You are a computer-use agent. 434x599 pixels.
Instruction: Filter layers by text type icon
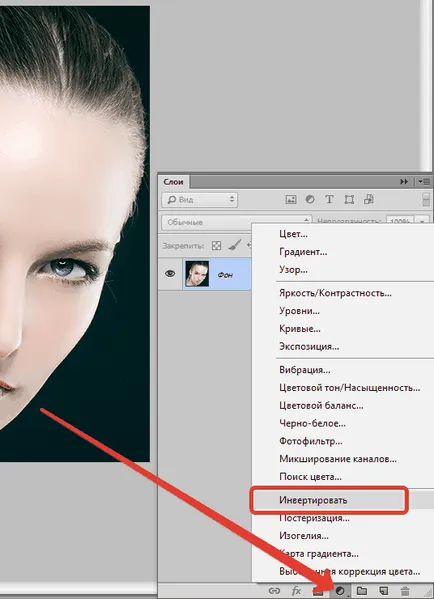(329, 199)
